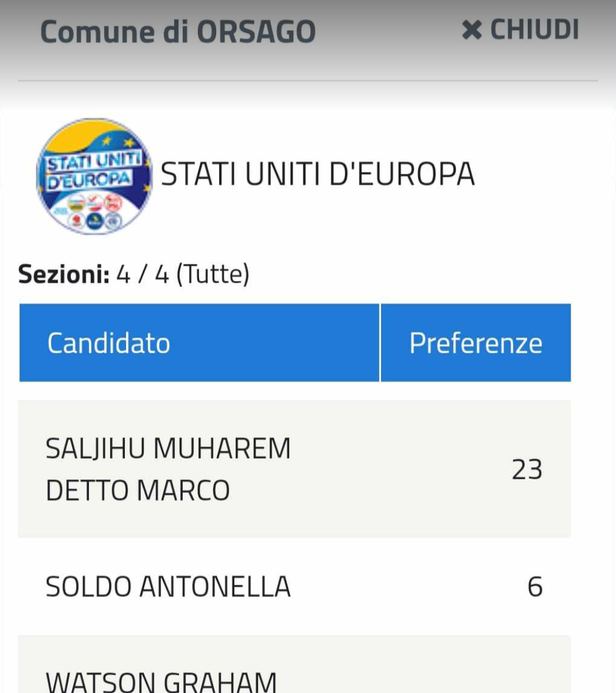Image resolution: width=616 pixels, height=693 pixels.
Task: Select the WATSON GRAHAM candidate row
Action: tap(294, 664)
